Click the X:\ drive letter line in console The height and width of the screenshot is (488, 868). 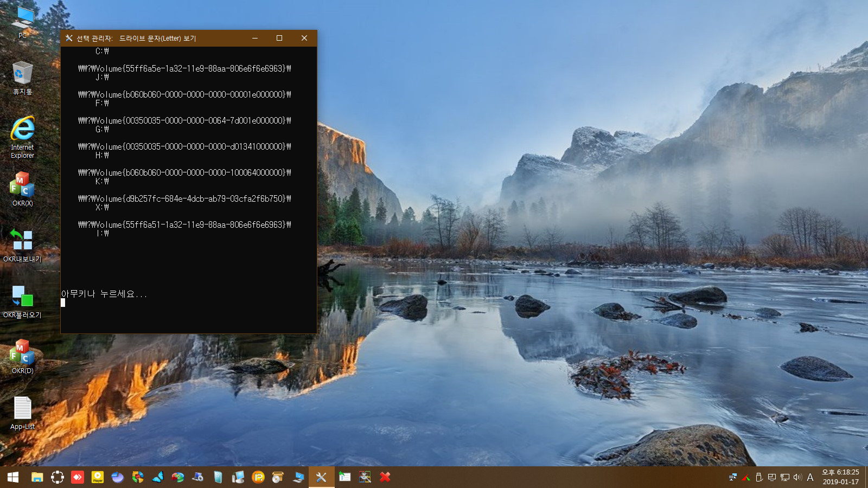click(x=102, y=207)
